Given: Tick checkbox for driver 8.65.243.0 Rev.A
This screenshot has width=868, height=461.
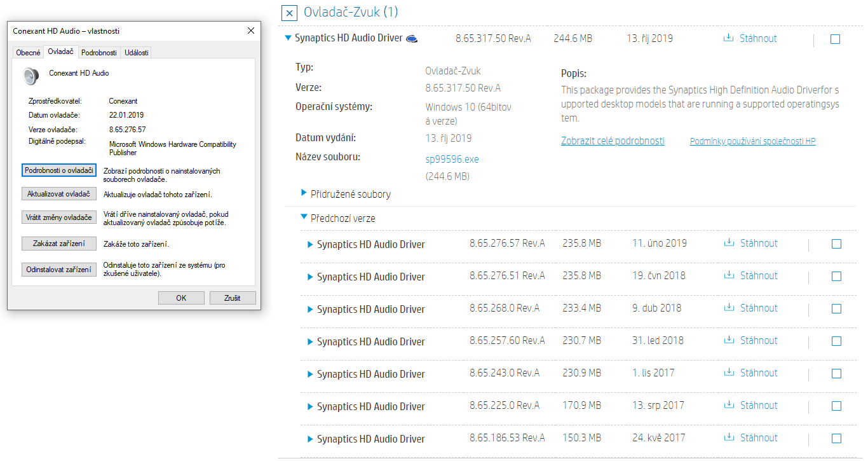Looking at the screenshot, I should 836,373.
